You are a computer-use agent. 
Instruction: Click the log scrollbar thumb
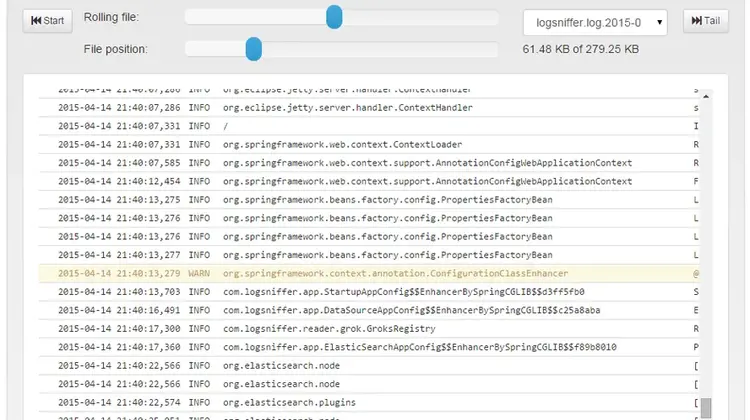(706, 408)
